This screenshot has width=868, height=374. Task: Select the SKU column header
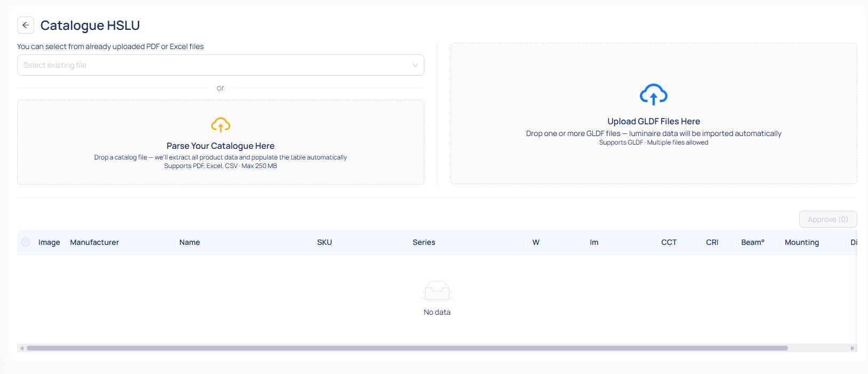point(324,242)
